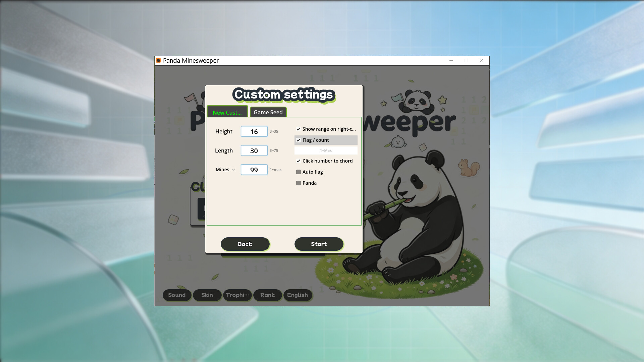Change language via English button

pyautogui.click(x=298, y=295)
